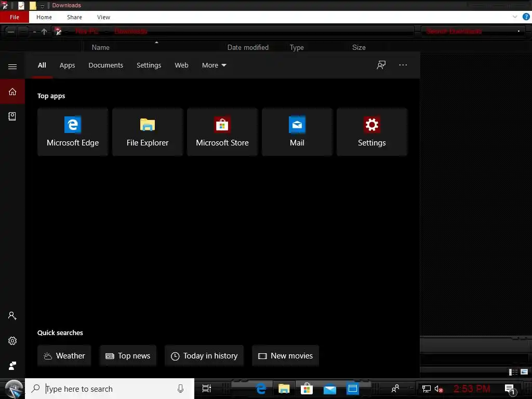Viewport: 532px width, 399px height.
Task: Click the network icon in system tray
Action: pyautogui.click(x=427, y=389)
